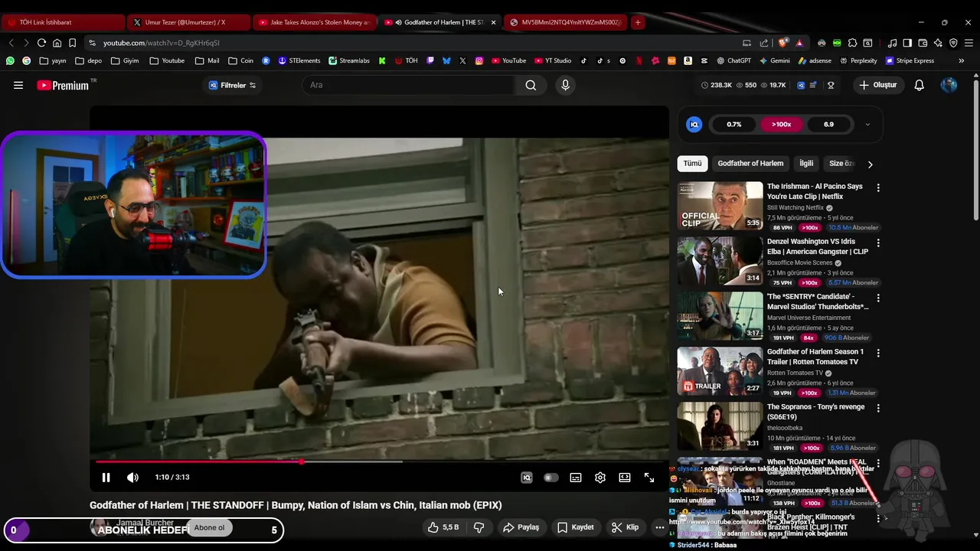Image resolution: width=980 pixels, height=551 pixels.
Task: Pause the video playback
Action: [106, 478]
